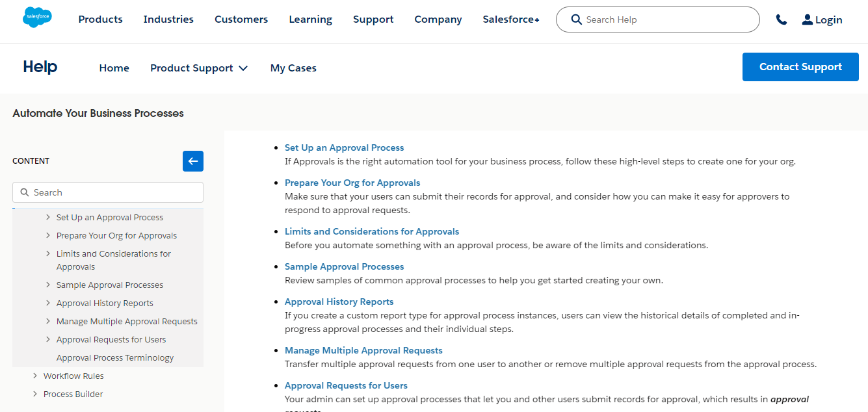Expand Approval Requests for Users chevron
This screenshot has height=412, width=868.
(48, 339)
